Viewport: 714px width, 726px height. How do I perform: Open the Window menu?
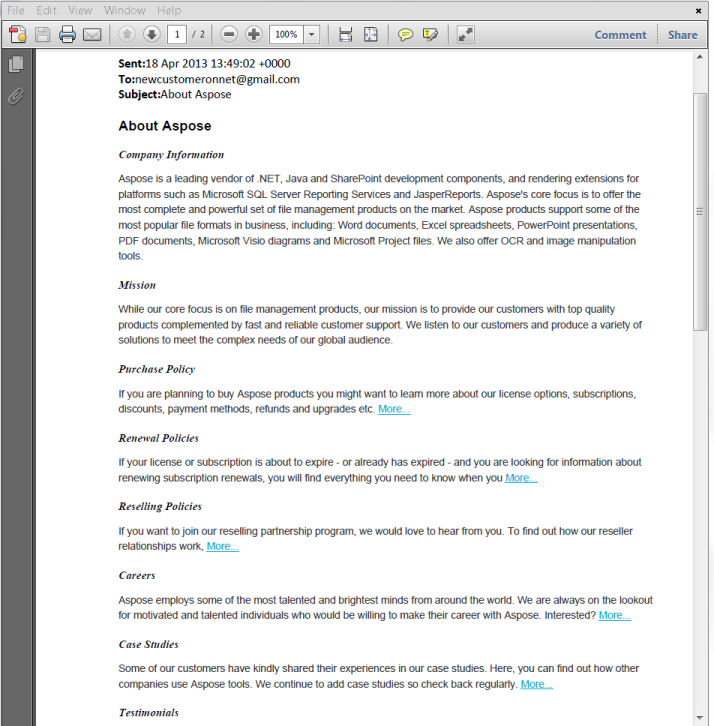125,10
